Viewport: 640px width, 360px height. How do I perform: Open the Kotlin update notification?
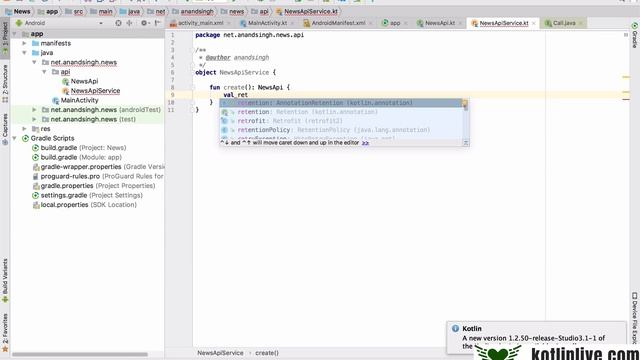537,338
